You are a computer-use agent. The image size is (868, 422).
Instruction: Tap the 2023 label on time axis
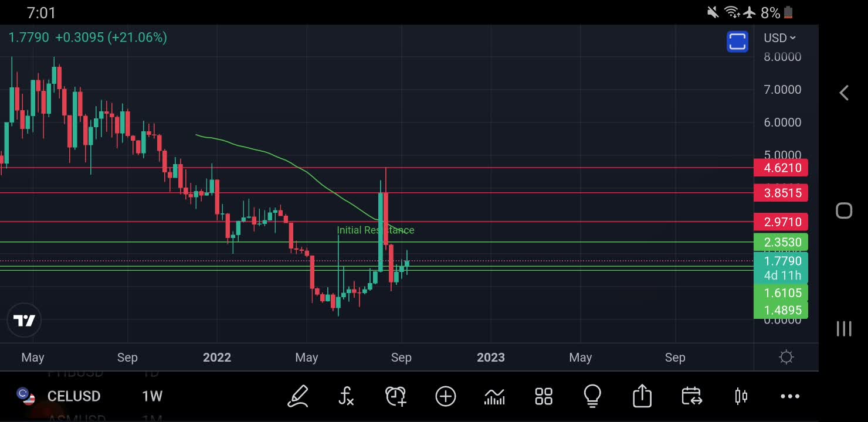(491, 358)
